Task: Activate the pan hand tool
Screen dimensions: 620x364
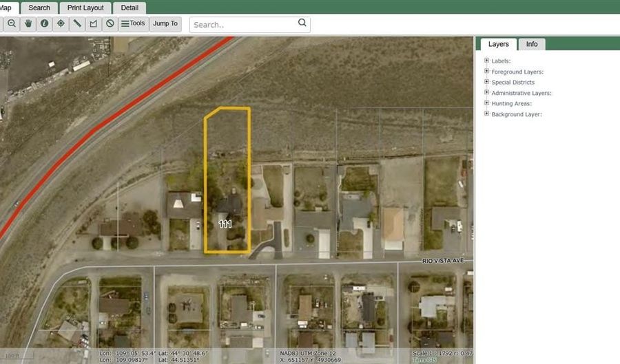Action: 28,23
